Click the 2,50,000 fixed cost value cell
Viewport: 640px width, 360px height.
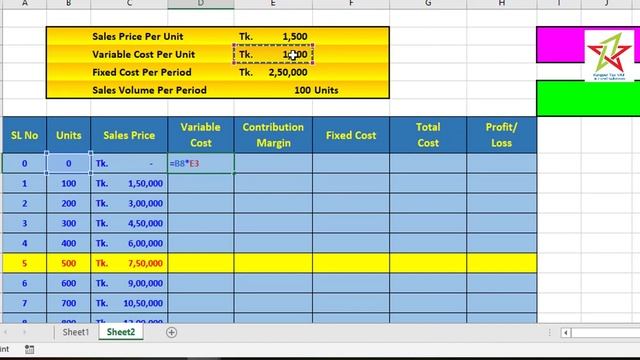(273, 72)
